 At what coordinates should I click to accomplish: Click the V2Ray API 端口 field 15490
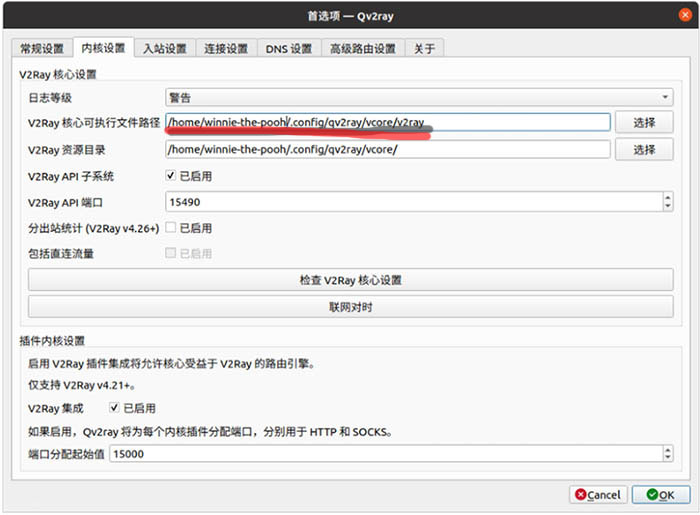414,202
